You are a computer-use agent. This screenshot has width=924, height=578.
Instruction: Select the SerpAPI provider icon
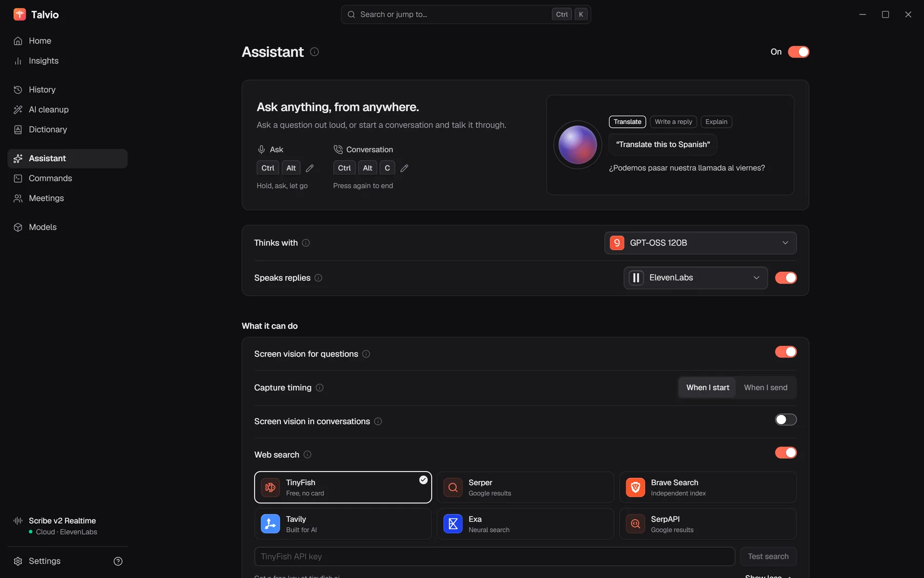(636, 524)
